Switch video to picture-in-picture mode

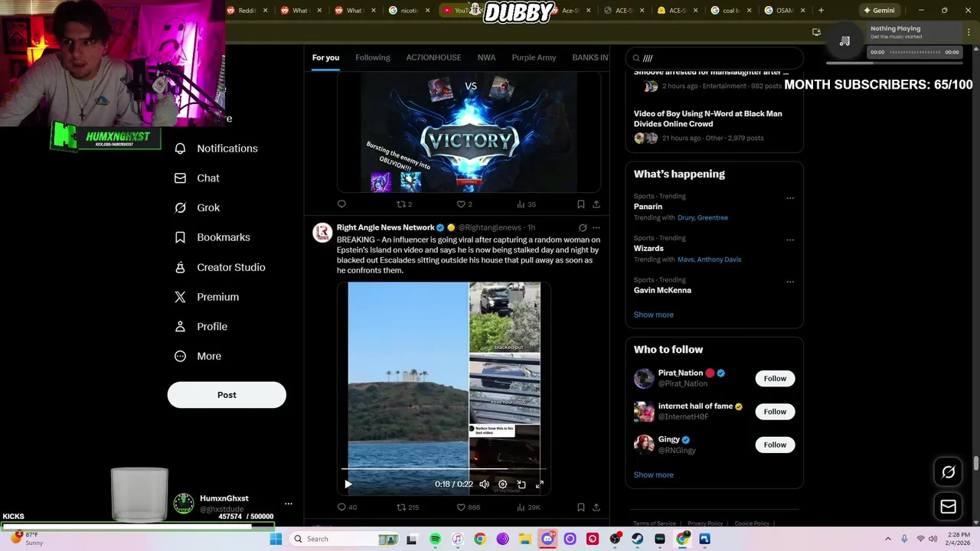[521, 484]
